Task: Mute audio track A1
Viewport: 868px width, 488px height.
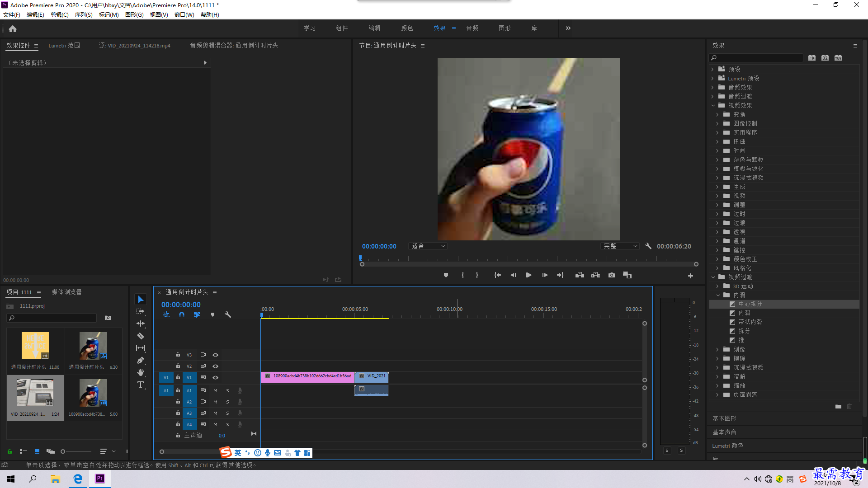Action: 215,390
